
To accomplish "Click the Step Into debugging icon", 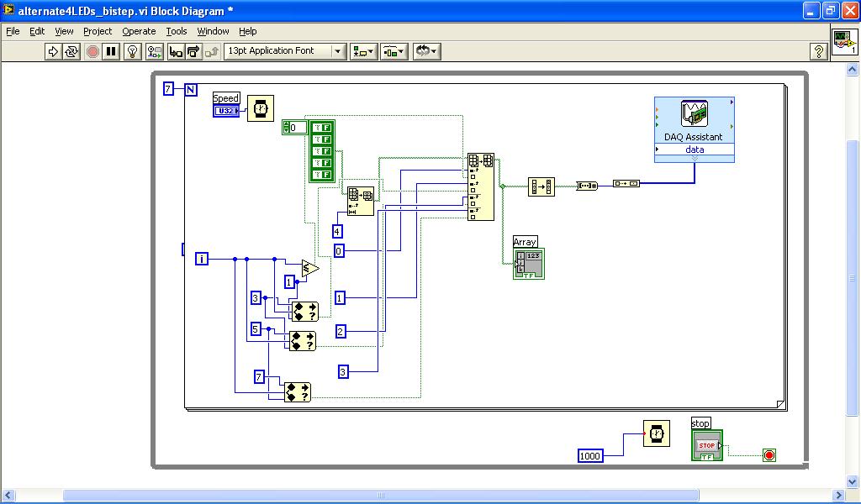I will point(176,50).
